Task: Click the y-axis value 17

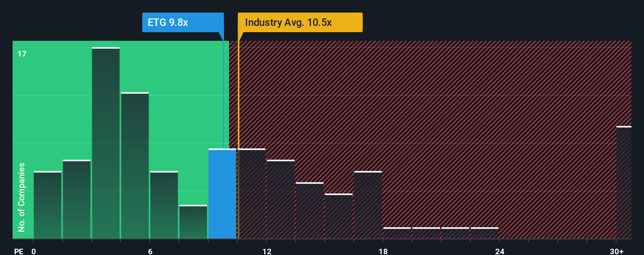Action: 22,54
